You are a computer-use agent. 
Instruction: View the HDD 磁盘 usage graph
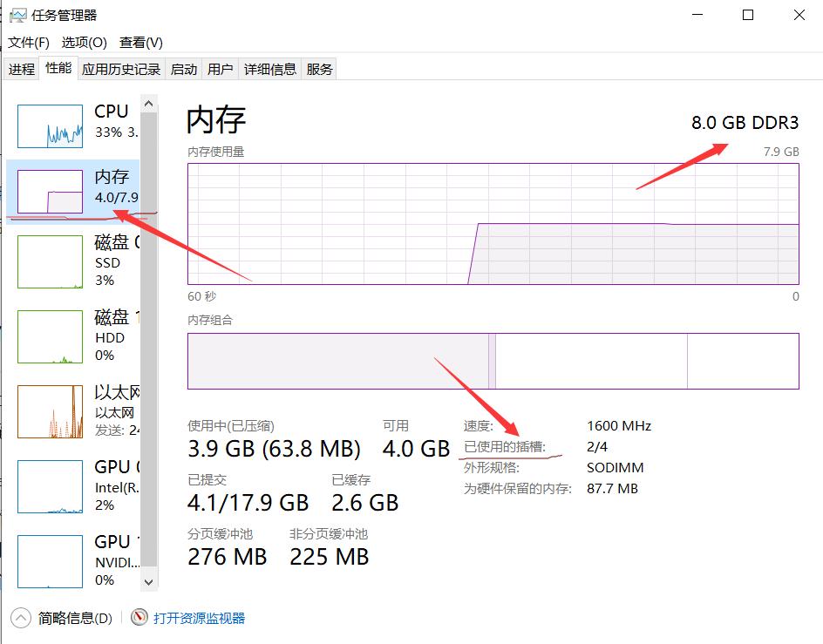tap(50, 336)
